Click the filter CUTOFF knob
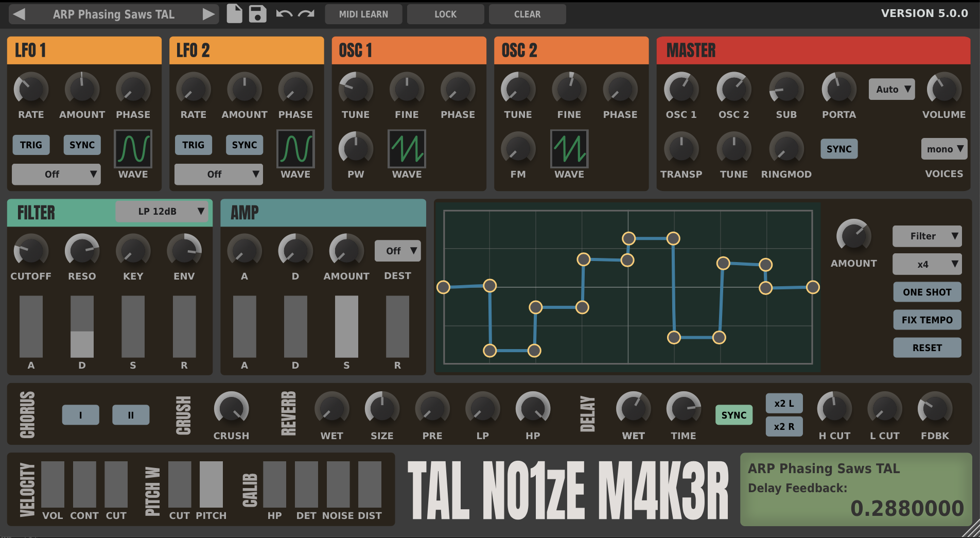Image resolution: width=980 pixels, height=538 pixels. pyautogui.click(x=31, y=251)
